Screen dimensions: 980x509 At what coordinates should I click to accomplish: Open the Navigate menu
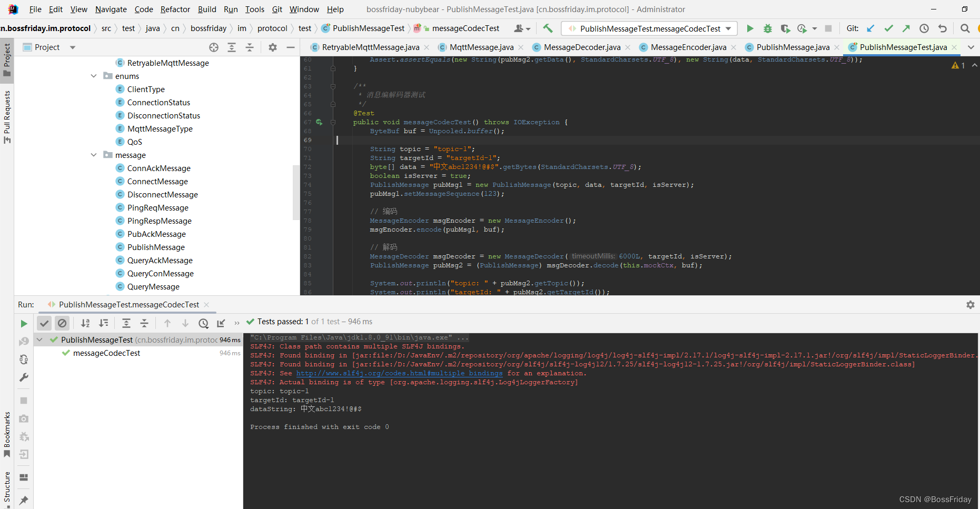pos(111,9)
